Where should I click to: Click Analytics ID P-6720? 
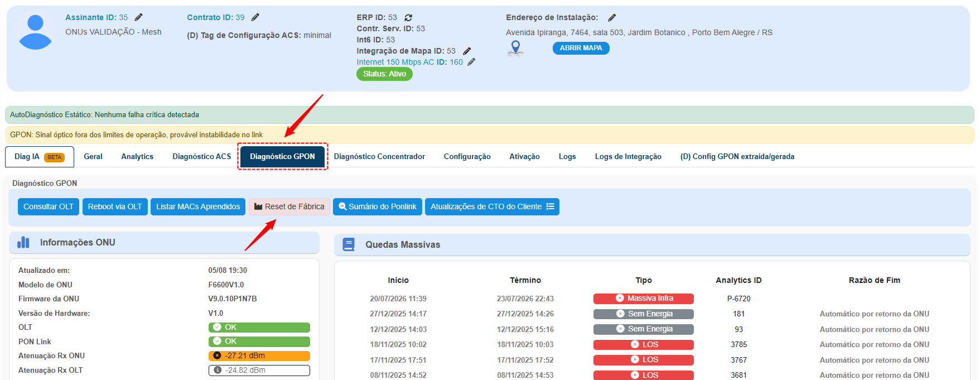point(738,299)
